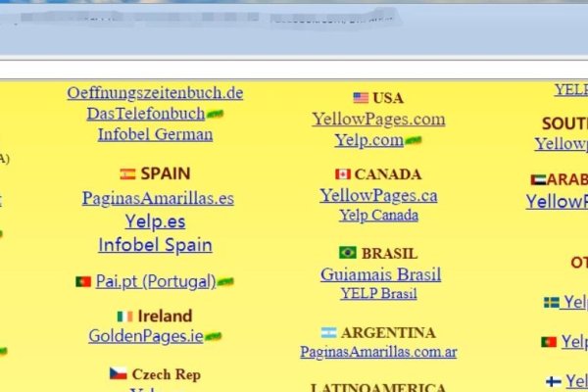588x392 pixels.
Task: Click the Ireland flag icon
Action: click(124, 317)
